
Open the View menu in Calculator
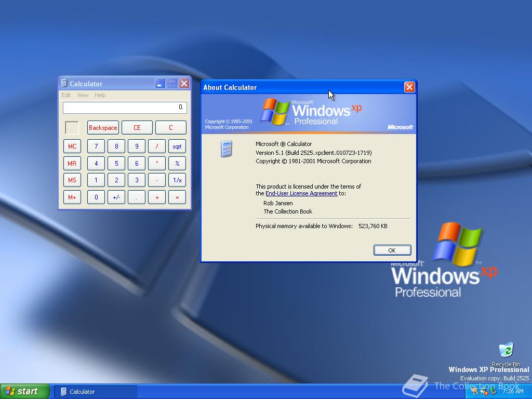coord(83,95)
